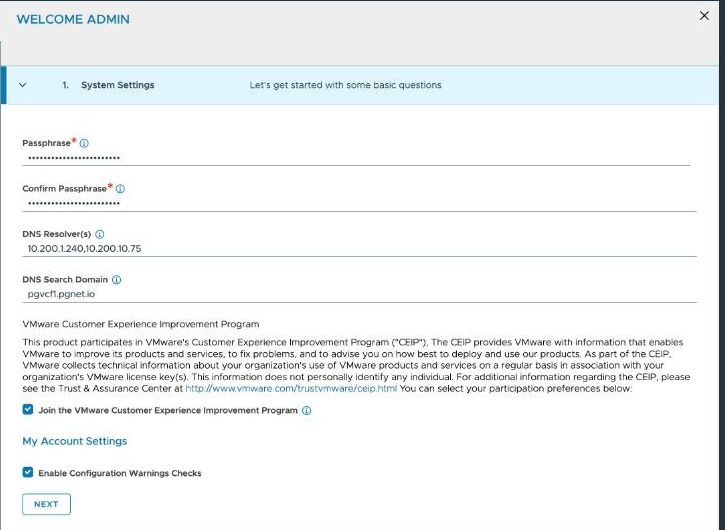Image resolution: width=725 pixels, height=530 pixels.
Task: Show info icon for DNS Resolver(s)
Action: [x=99, y=234]
